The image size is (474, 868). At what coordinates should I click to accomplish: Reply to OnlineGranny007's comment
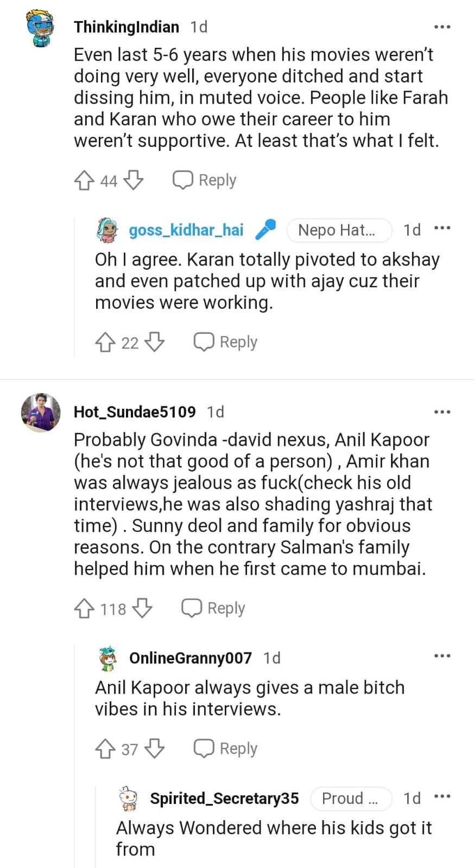click(226, 749)
